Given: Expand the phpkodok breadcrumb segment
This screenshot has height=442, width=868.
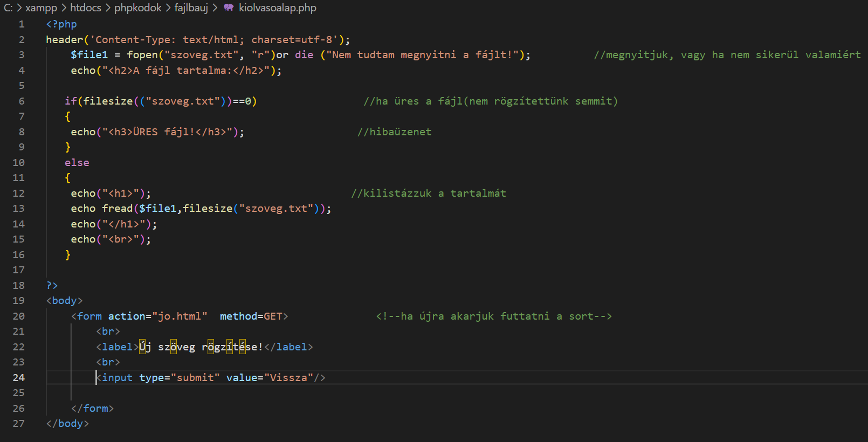Looking at the screenshot, I should point(137,8).
